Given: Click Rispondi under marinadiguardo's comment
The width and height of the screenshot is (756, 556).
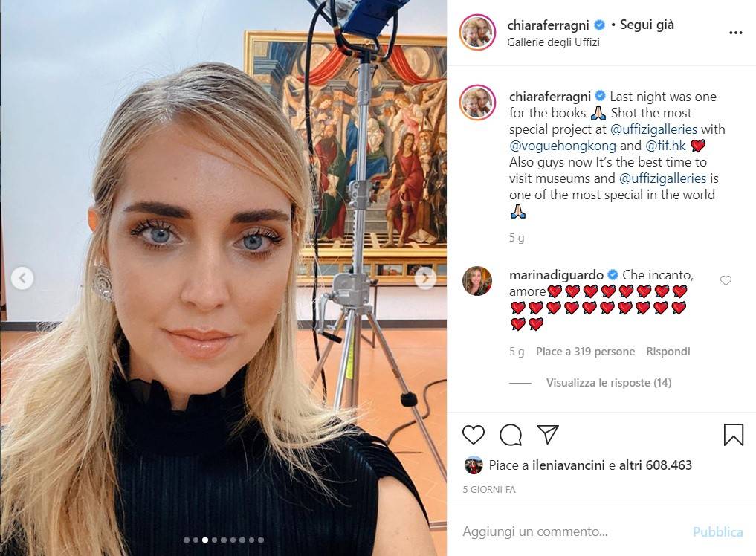Looking at the screenshot, I should click(x=668, y=352).
